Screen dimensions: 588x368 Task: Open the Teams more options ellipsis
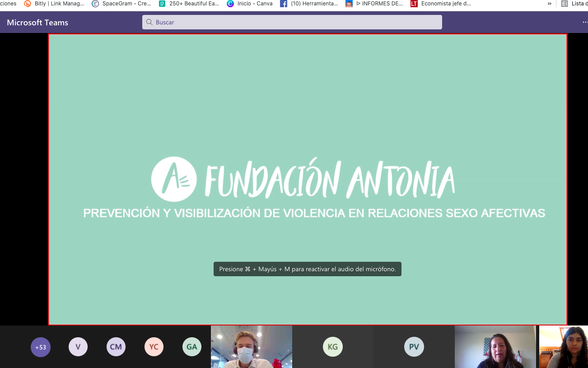point(585,22)
